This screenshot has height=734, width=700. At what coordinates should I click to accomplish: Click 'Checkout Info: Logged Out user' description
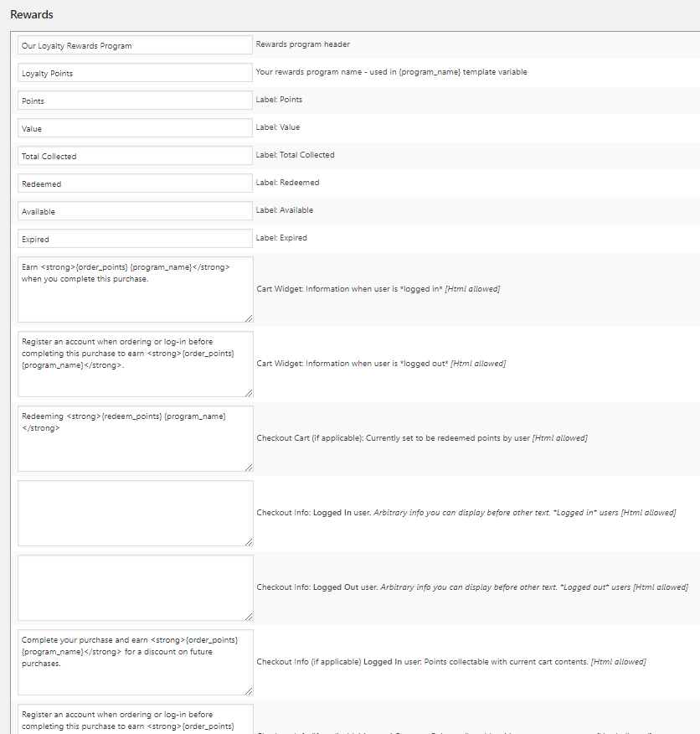click(472, 587)
